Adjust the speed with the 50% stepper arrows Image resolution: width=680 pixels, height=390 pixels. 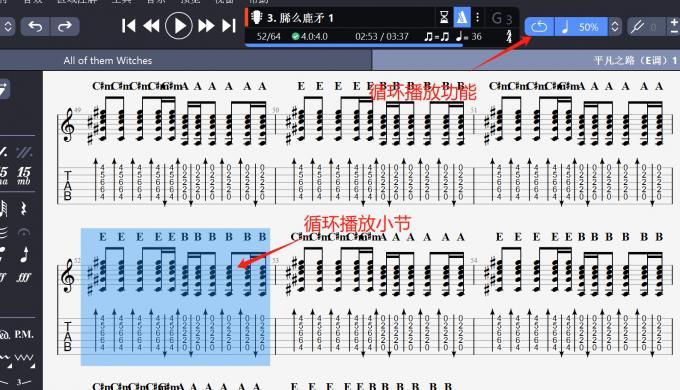point(615,27)
